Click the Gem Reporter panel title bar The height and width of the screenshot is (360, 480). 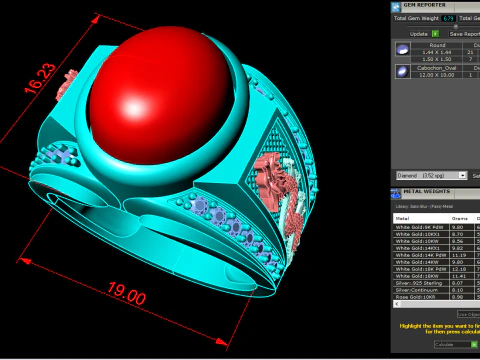[435, 7]
